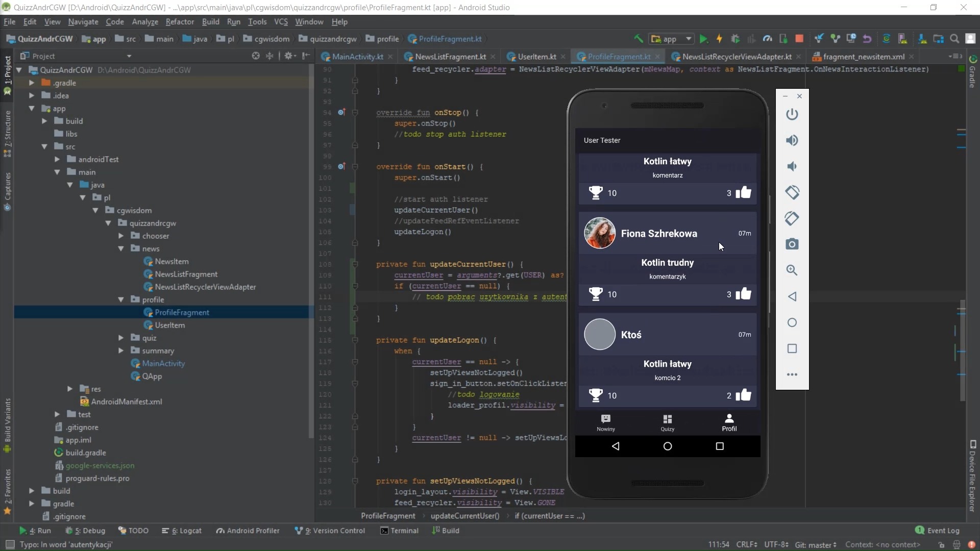980x551 pixels.
Task: Select ProfileFragment in the project tree
Action: click(x=182, y=312)
